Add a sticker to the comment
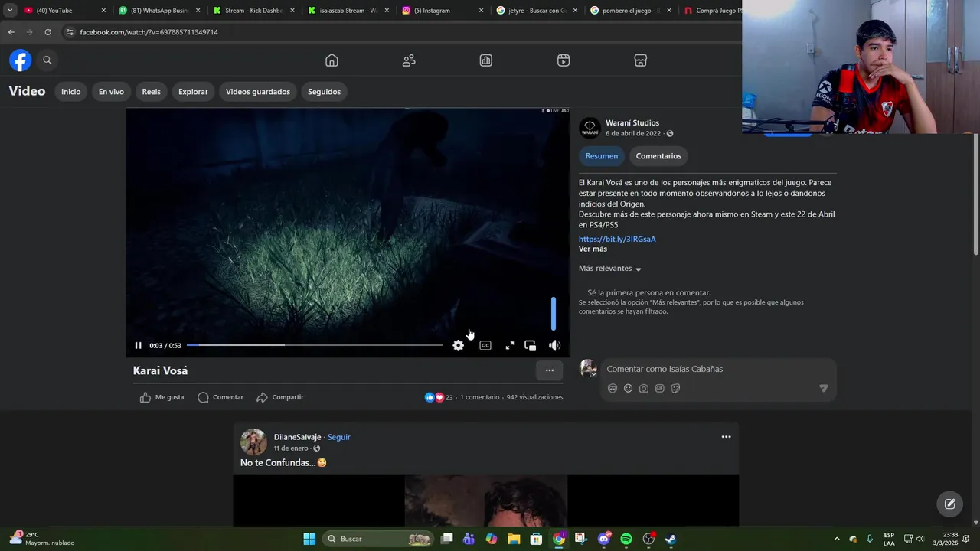This screenshot has width=980, height=551. (675, 389)
